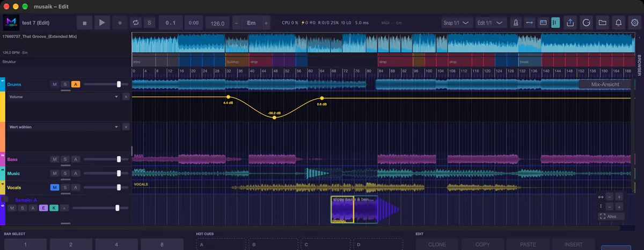The width and height of the screenshot is (644, 250).
Task: Click plus button on Sampler A track
Action: click(x=64, y=208)
